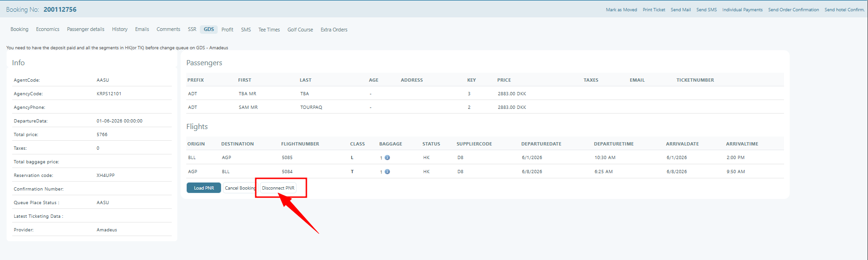868x260 pixels.
Task: Open the Golf Course tab
Action: pos(300,30)
